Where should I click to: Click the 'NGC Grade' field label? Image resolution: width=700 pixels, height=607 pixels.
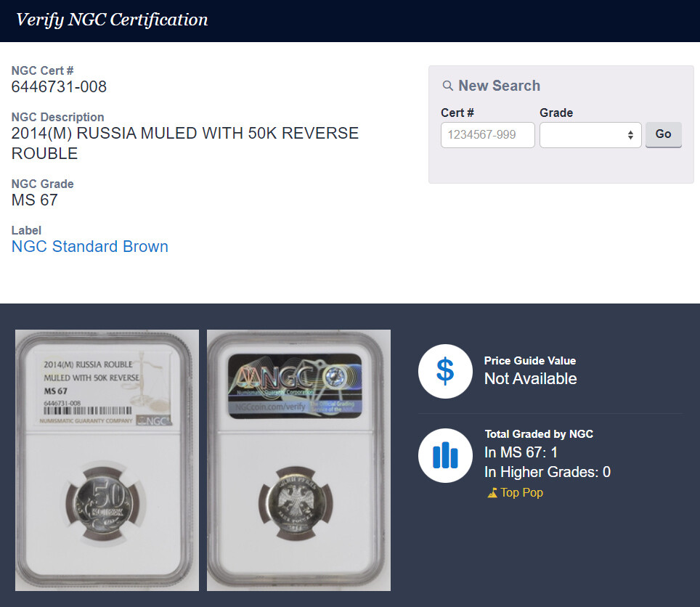click(42, 184)
